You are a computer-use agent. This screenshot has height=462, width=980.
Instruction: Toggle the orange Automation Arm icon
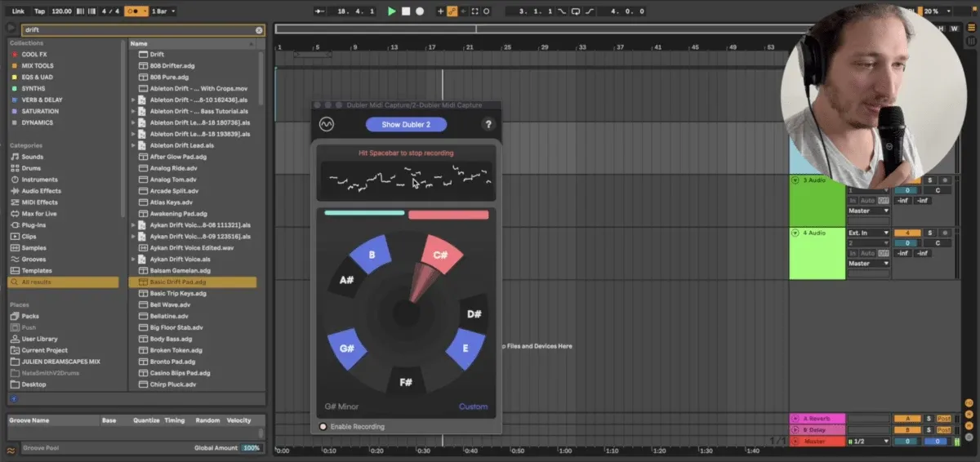[x=452, y=11]
